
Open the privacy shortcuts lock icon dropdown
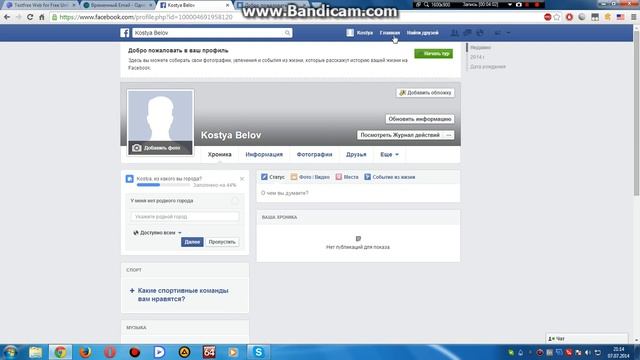497,33
